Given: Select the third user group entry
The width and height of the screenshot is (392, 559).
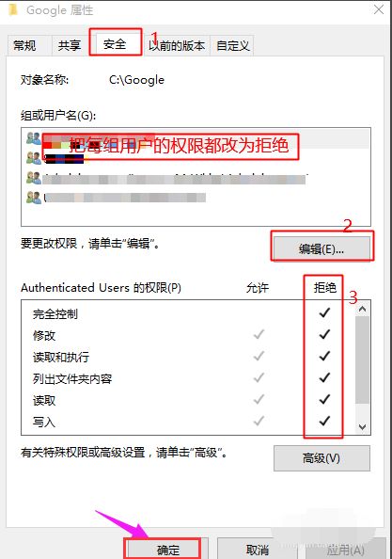Looking at the screenshot, I should pos(166,178).
